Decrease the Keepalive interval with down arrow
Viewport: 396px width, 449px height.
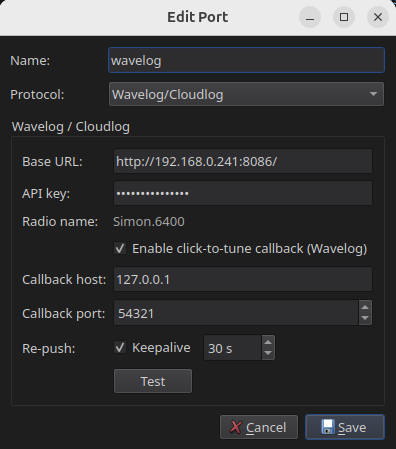pyautogui.click(x=268, y=353)
